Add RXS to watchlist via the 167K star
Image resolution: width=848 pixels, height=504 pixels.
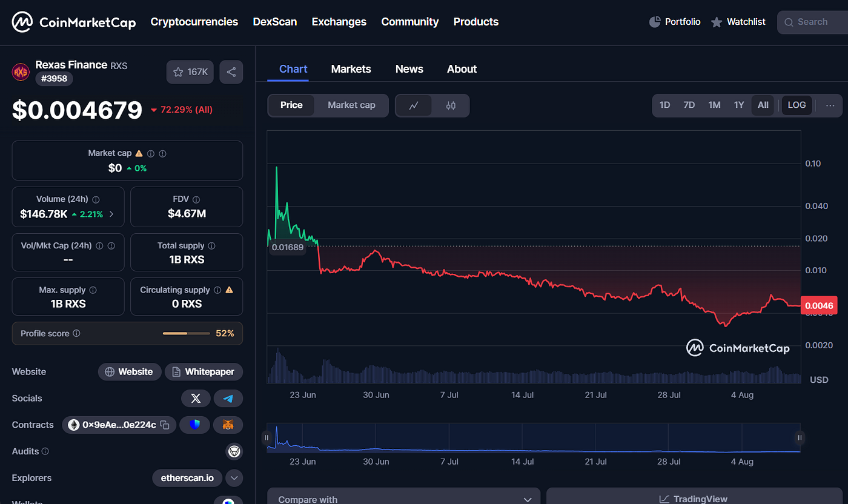[x=190, y=71]
